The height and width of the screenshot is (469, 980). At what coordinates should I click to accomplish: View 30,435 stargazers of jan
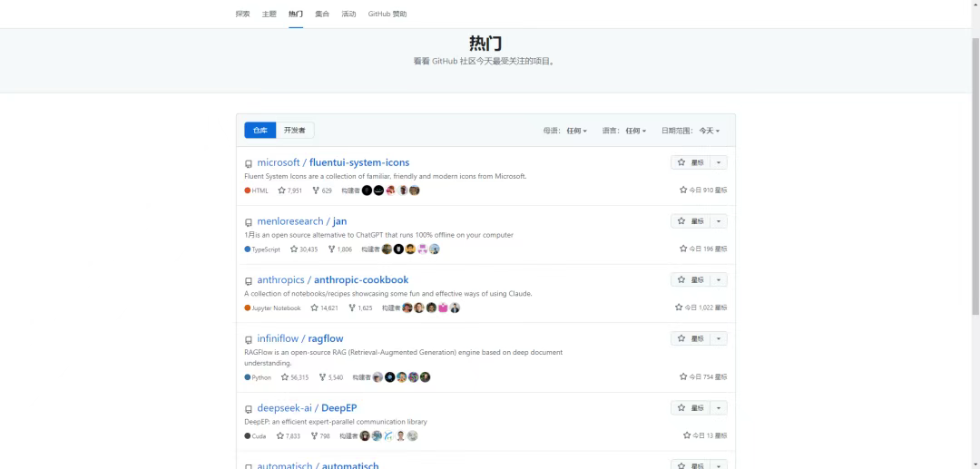304,249
